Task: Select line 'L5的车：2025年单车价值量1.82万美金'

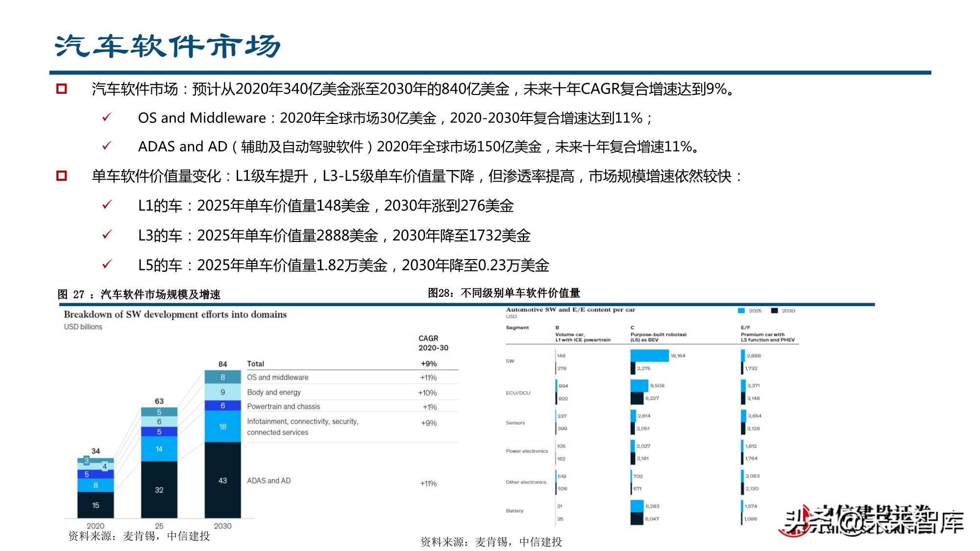Action: pyautogui.click(x=263, y=265)
